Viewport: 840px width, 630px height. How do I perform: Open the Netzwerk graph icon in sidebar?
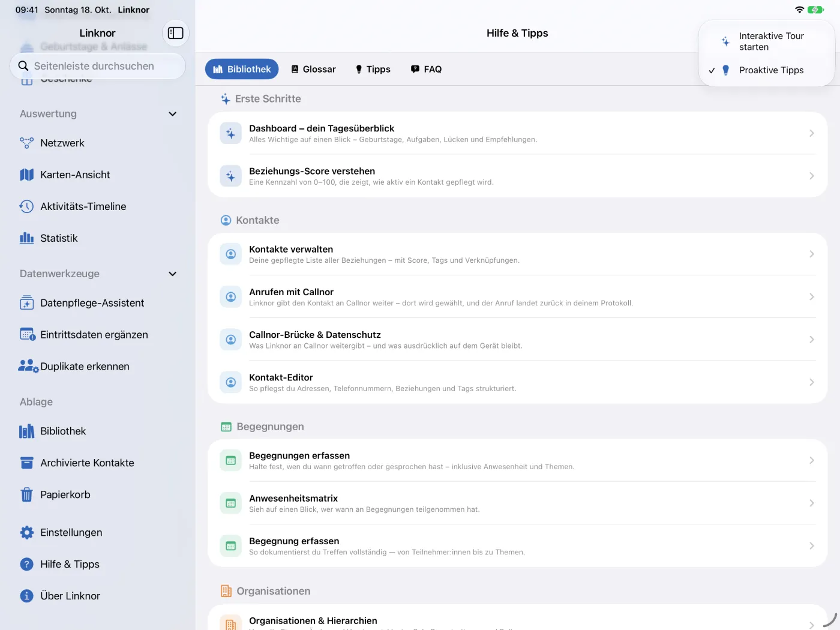26,143
